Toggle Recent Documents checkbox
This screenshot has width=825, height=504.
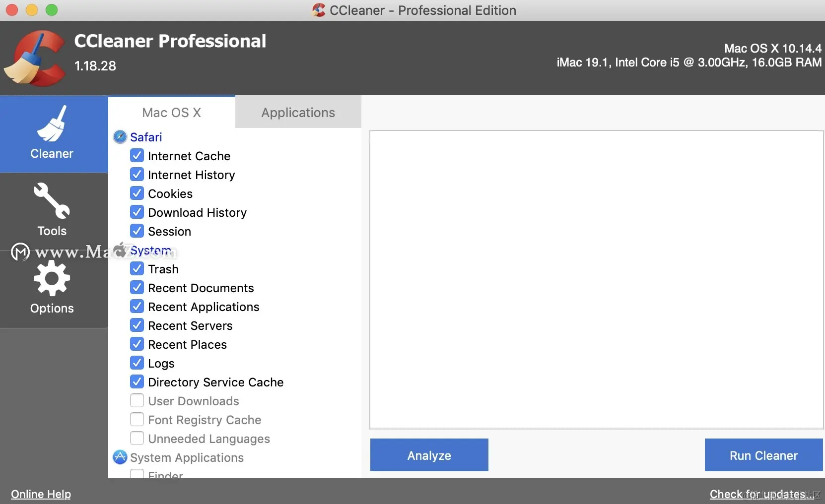[137, 288]
